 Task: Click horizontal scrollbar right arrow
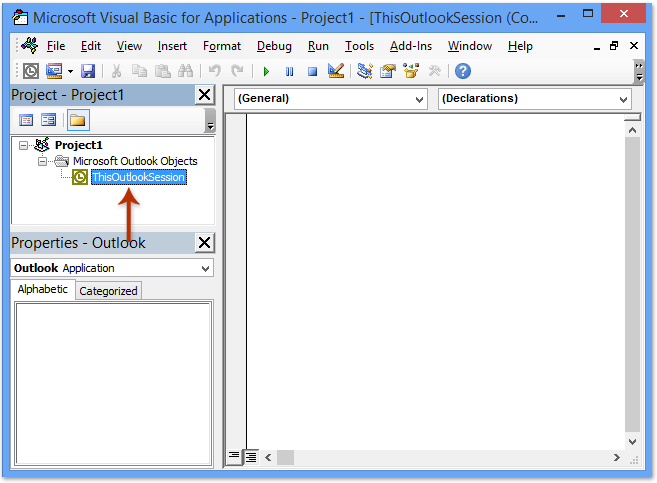click(616, 457)
